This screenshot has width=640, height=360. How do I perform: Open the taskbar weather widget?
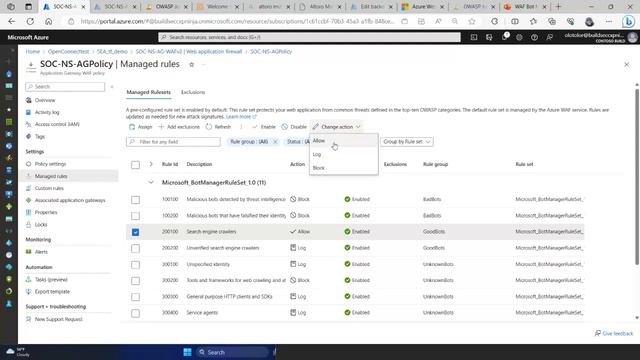18,352
